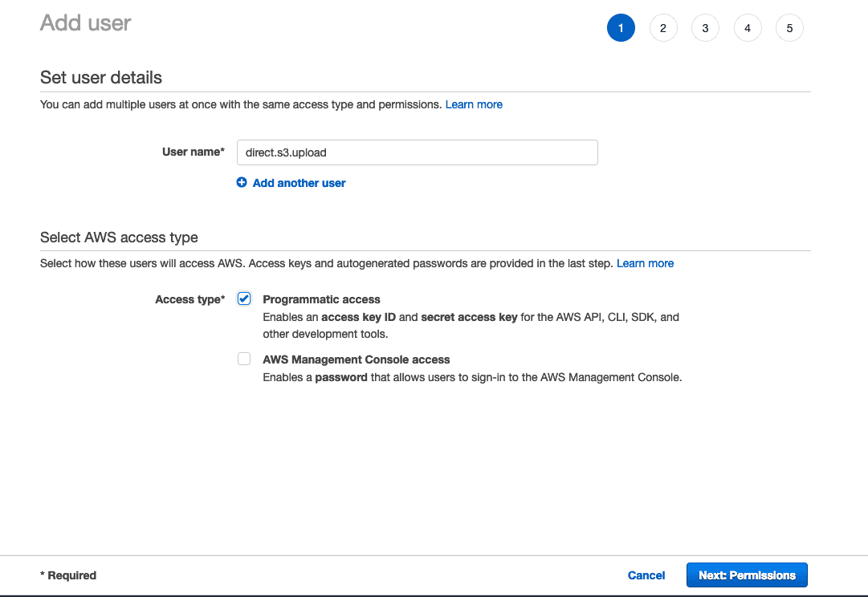Jump to step 2 in the wizard
Image resolution: width=868 pixels, height=597 pixels.
click(663, 28)
